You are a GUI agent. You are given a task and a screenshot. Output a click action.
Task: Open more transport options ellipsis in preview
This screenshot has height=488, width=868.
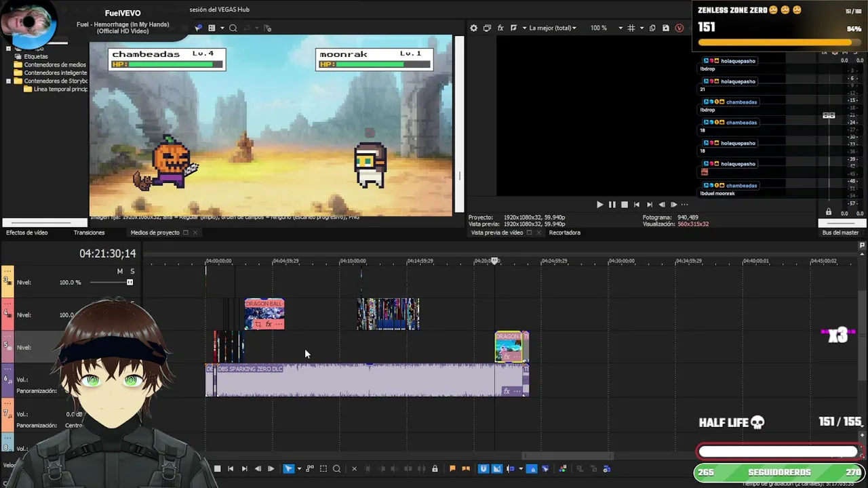(685, 204)
